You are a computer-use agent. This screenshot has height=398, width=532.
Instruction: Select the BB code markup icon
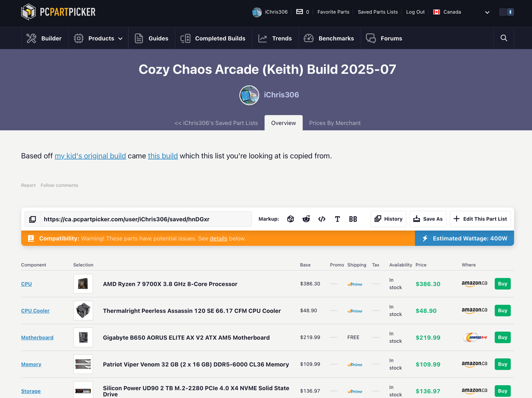pos(353,219)
